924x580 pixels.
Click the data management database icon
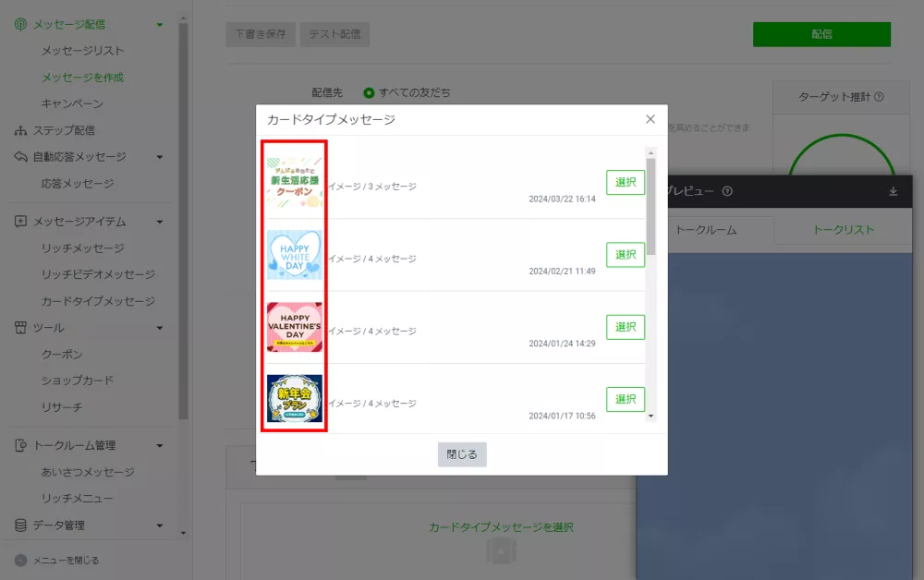[20, 526]
